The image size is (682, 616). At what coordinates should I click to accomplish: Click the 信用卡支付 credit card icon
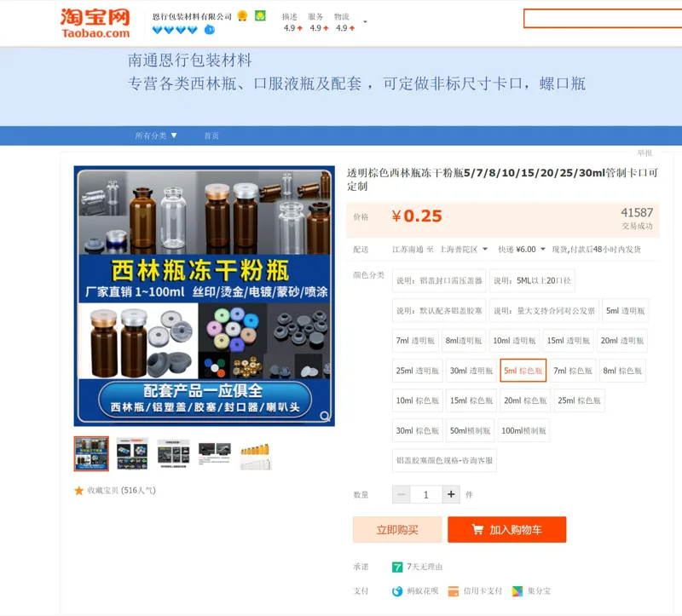coord(454,591)
